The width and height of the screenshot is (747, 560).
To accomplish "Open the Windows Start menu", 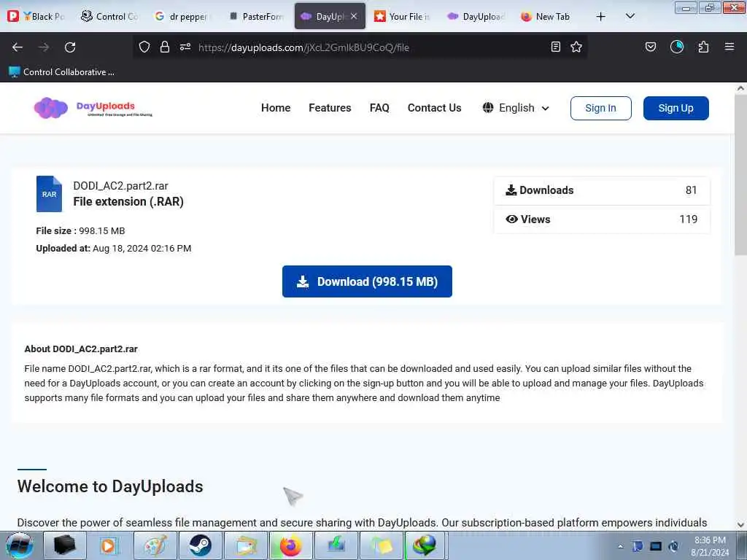I will tap(20, 545).
